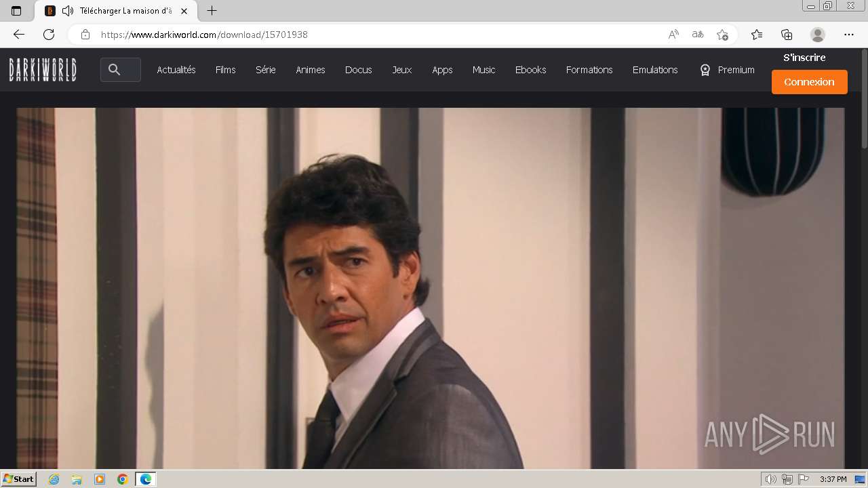
Task: Open Edge Settings and more menu
Action: 849,35
